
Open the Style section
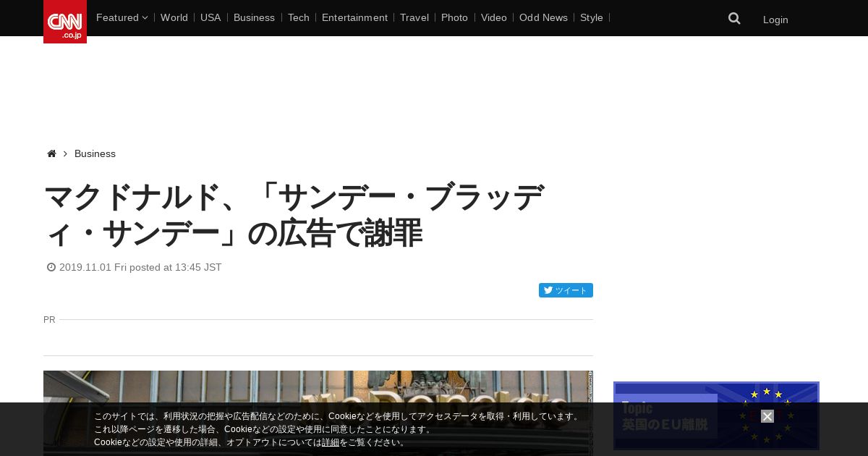[592, 17]
